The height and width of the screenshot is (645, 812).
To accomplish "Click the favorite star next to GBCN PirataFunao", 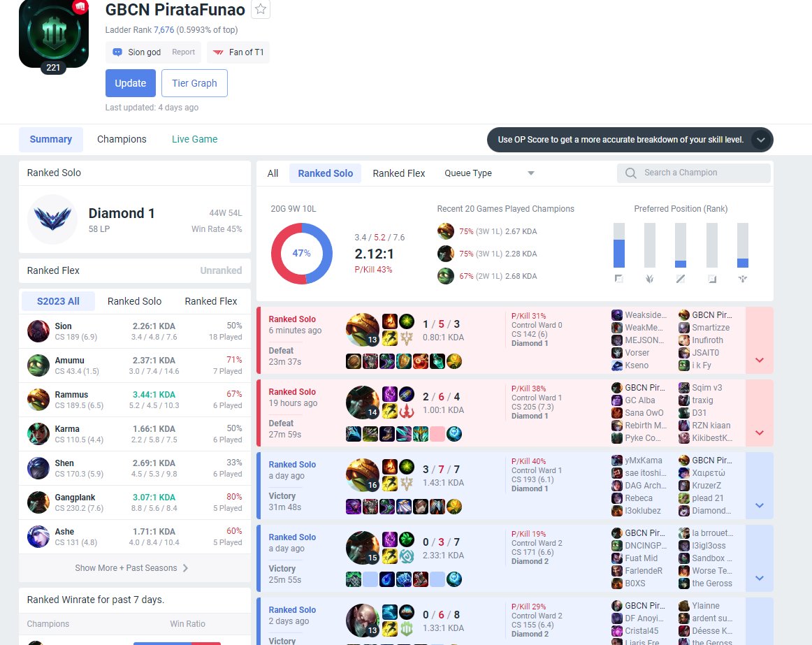I will pos(261,9).
